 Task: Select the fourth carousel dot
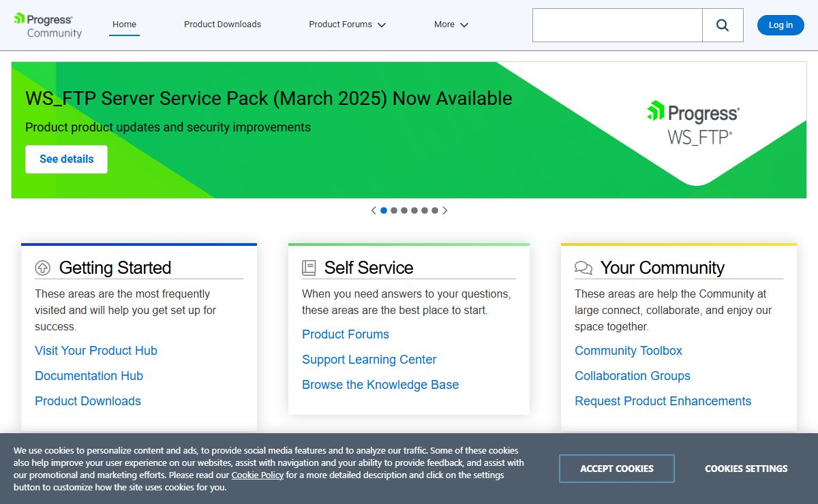[x=414, y=210]
